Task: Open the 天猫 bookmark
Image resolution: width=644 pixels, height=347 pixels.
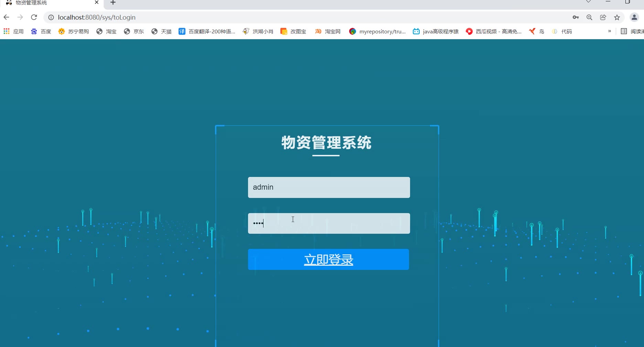Action: (x=161, y=31)
